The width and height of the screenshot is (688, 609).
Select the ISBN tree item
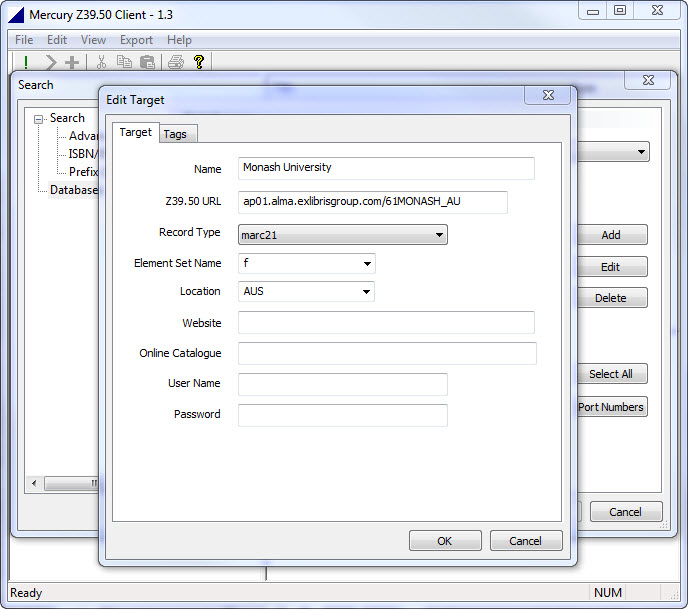coord(83,154)
